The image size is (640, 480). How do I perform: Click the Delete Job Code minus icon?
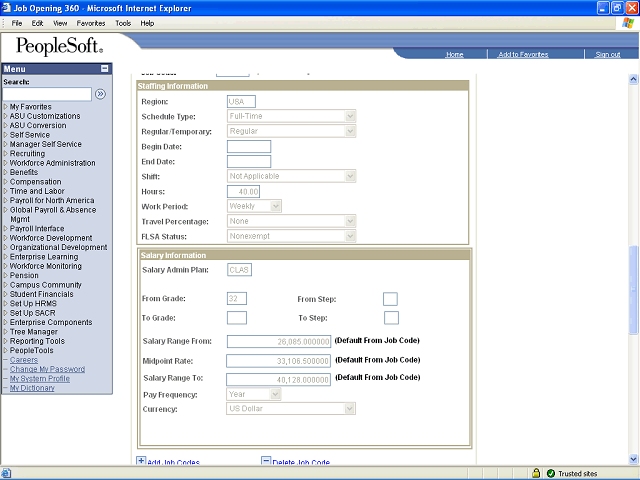tap(266, 461)
